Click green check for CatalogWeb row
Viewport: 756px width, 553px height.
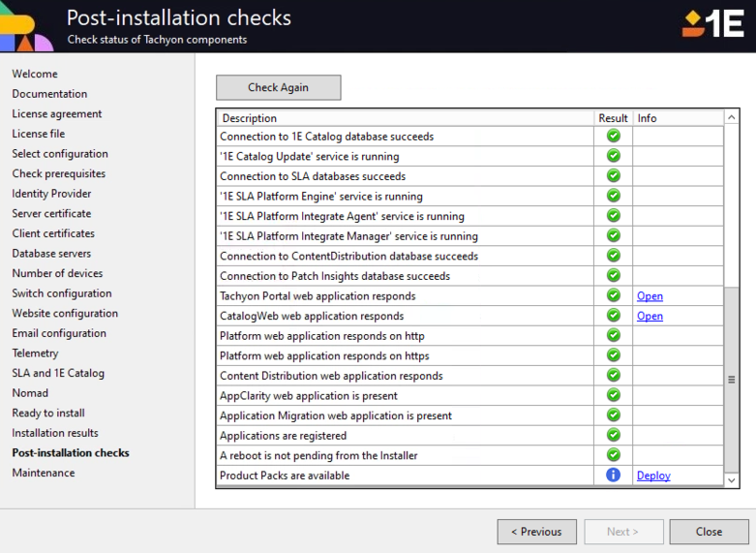(613, 316)
